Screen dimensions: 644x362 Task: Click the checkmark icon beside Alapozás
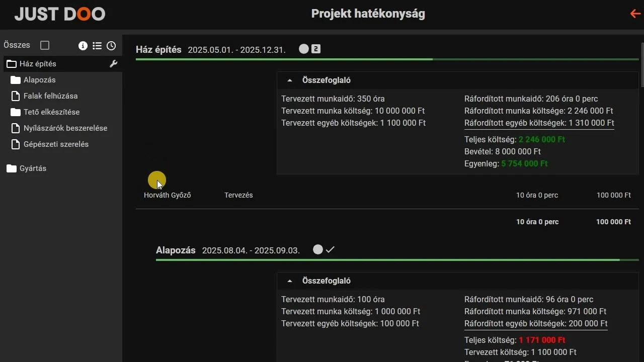330,249
